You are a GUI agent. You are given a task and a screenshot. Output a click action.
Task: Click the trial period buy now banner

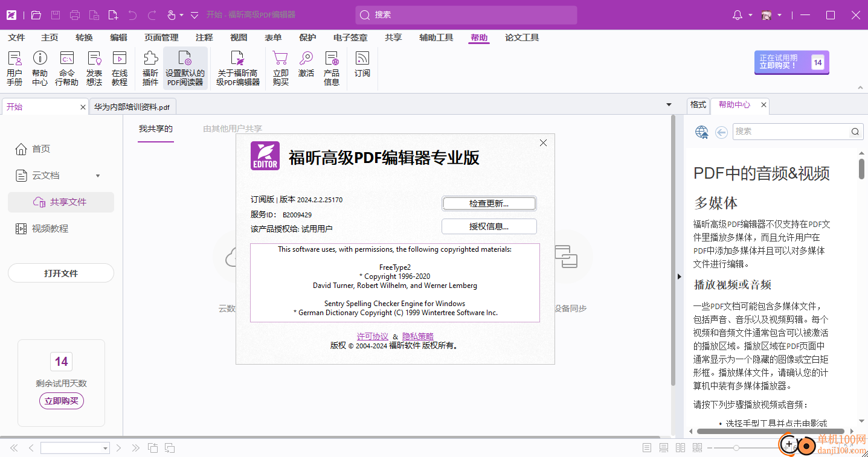tap(791, 62)
